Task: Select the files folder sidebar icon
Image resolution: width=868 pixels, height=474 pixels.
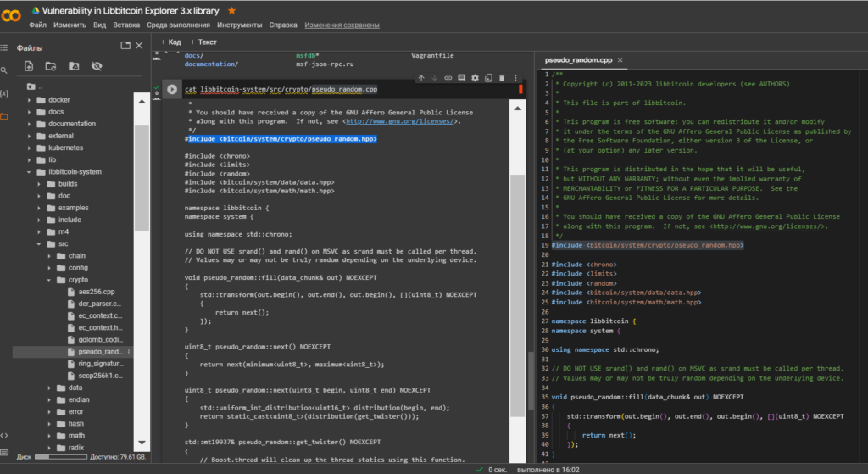Action: 4,116
